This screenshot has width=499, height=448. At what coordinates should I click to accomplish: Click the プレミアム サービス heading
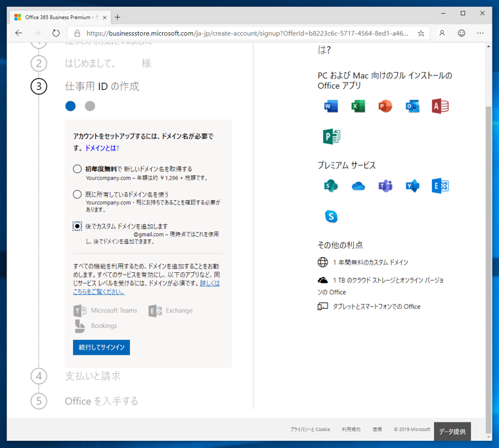coord(347,165)
